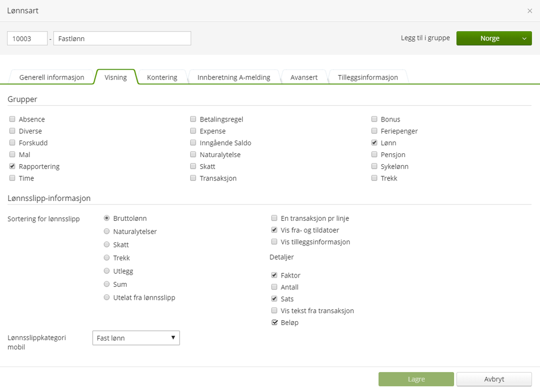Uncheck the Sats detail checkbox
The height and width of the screenshot is (392, 540).
point(274,299)
